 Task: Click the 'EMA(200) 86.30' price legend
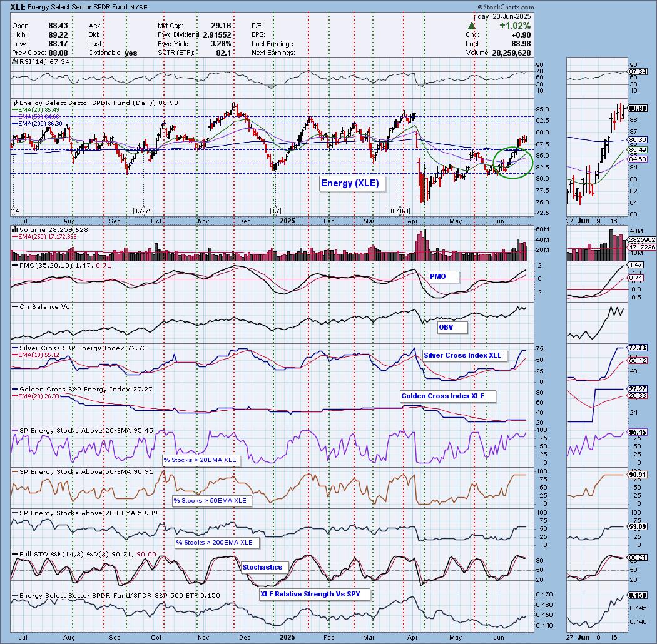point(38,124)
